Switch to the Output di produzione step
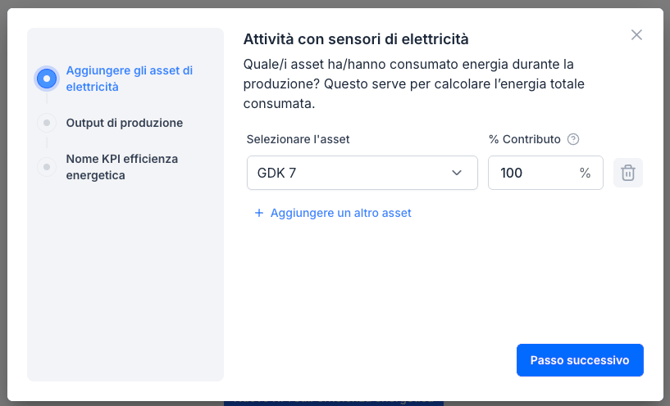This screenshot has height=406, width=670. click(x=124, y=123)
